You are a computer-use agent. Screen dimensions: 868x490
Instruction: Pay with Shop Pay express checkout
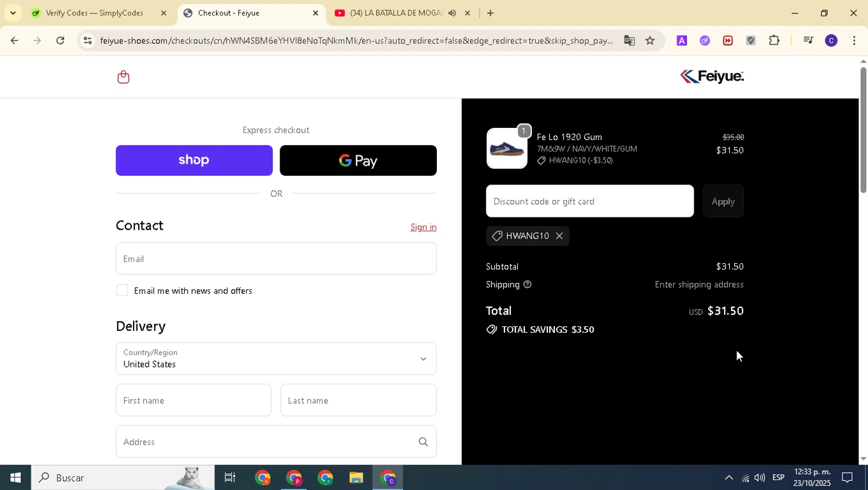click(x=194, y=160)
